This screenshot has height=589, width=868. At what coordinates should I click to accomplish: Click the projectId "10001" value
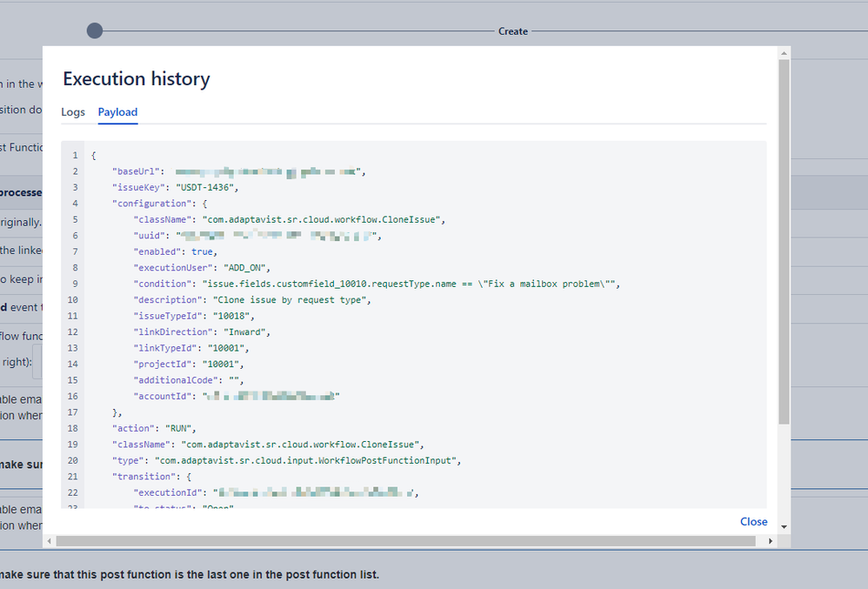pyautogui.click(x=220, y=365)
